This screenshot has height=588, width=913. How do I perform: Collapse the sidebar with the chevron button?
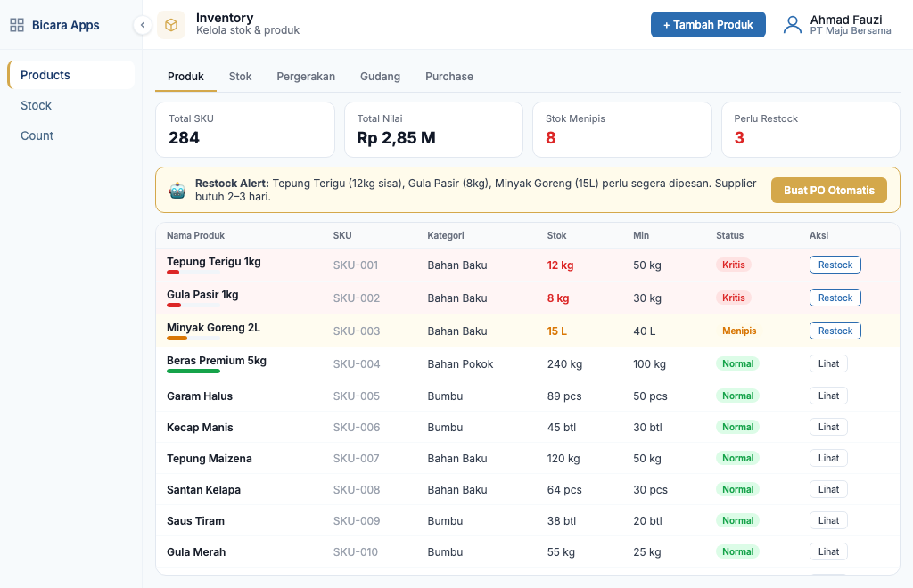[143, 25]
